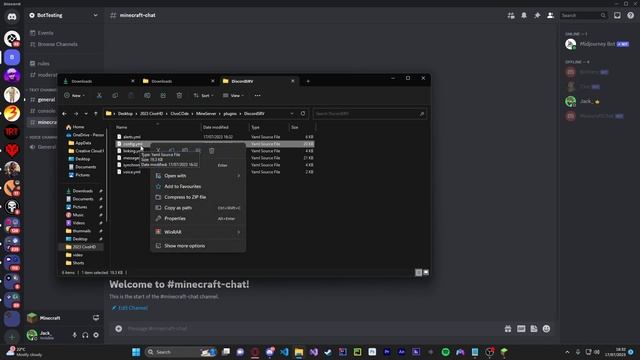Collapse the Voice Channels category
Screen dimensions: 640x360
pyautogui.click(x=42, y=137)
